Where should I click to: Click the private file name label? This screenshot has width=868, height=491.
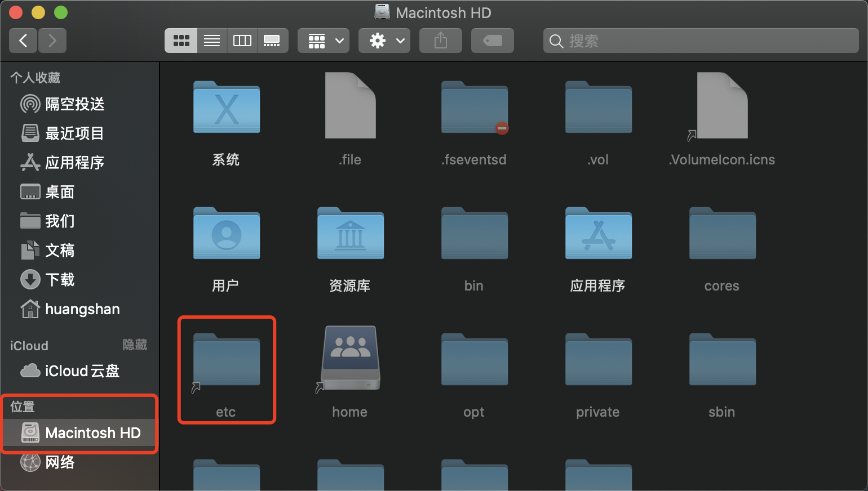tap(598, 412)
